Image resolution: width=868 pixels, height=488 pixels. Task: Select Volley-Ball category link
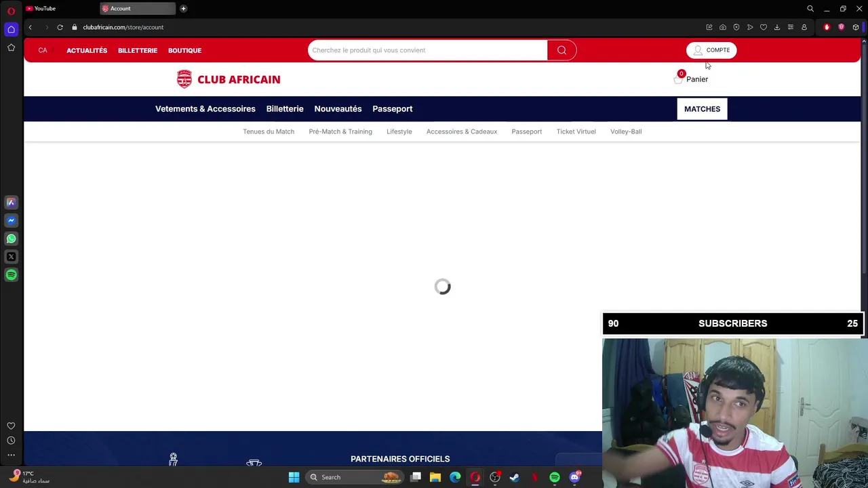[626, 131]
